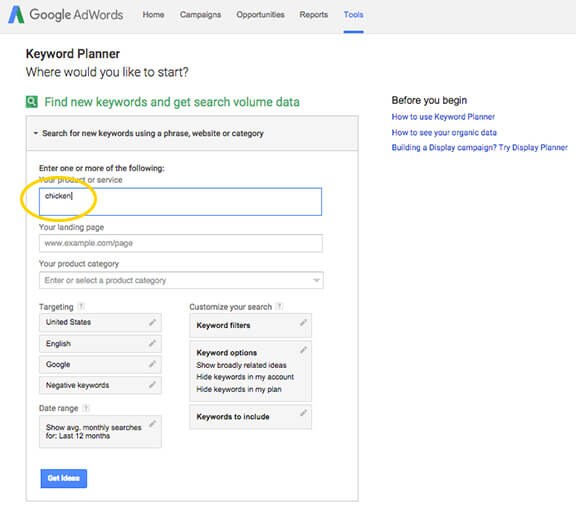Click the Keyword Planner title
This screenshot has height=509, width=576.
coord(73,54)
